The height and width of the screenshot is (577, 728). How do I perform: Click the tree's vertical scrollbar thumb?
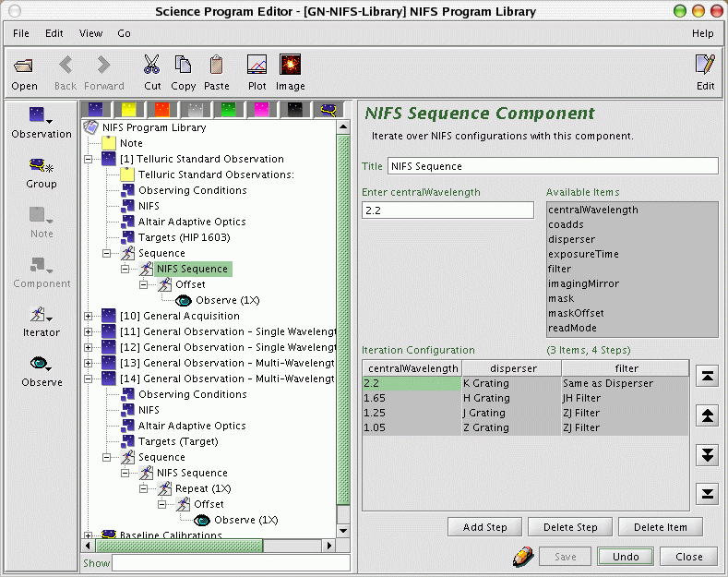[343, 319]
